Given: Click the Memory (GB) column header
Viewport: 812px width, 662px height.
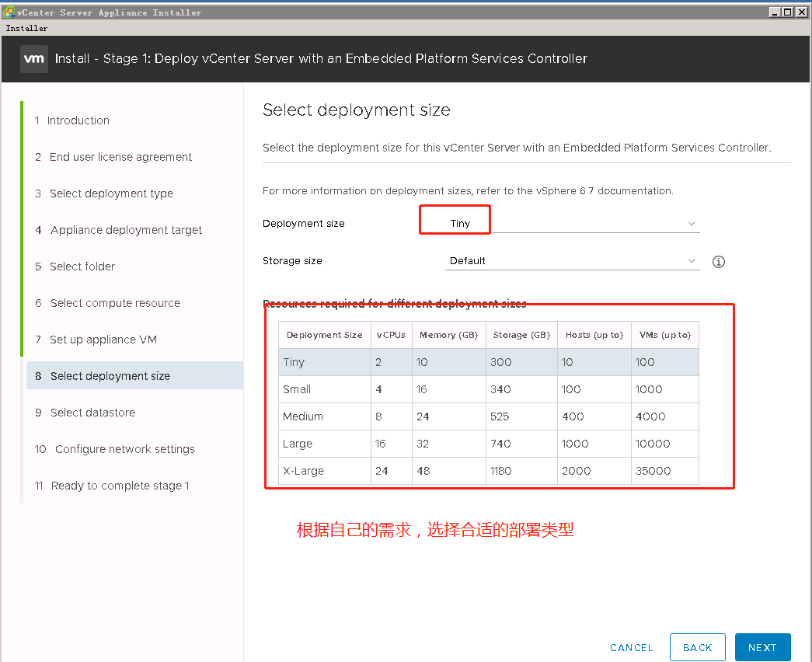Looking at the screenshot, I should click(x=449, y=335).
